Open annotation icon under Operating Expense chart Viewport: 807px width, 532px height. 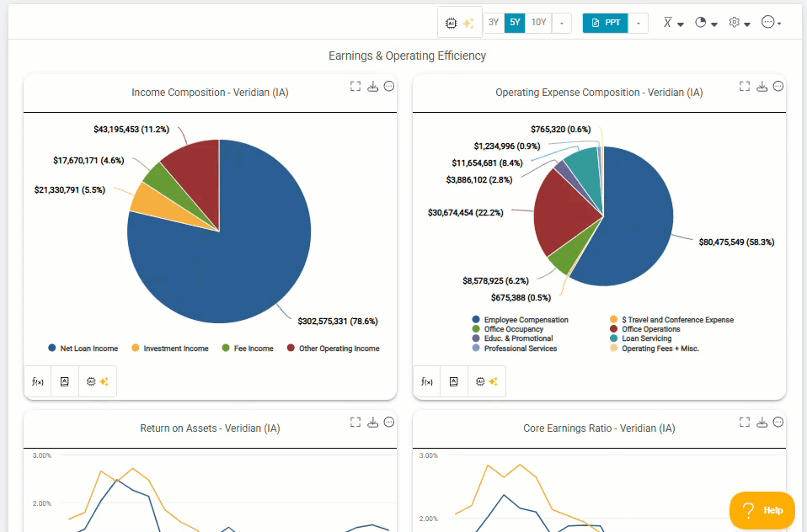(453, 381)
